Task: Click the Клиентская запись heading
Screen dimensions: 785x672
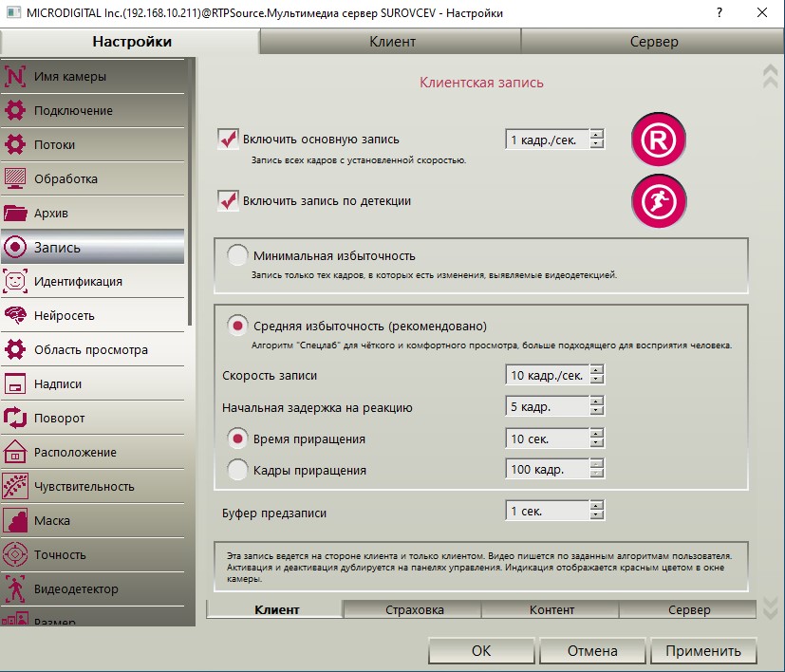Action: click(x=481, y=83)
